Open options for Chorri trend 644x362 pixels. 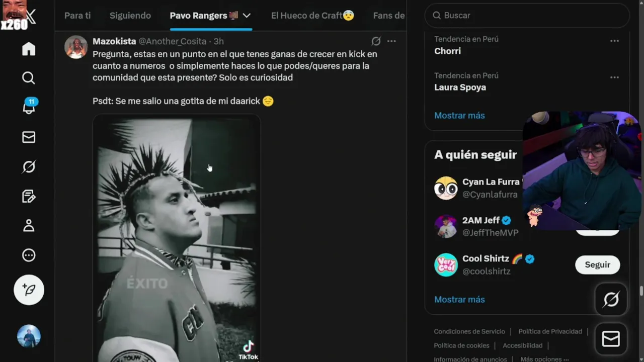click(x=614, y=41)
